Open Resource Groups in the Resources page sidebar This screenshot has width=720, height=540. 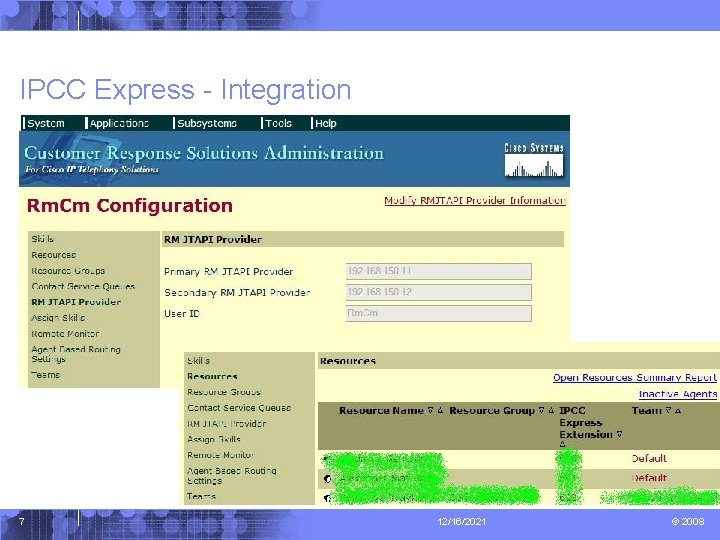pos(224,392)
